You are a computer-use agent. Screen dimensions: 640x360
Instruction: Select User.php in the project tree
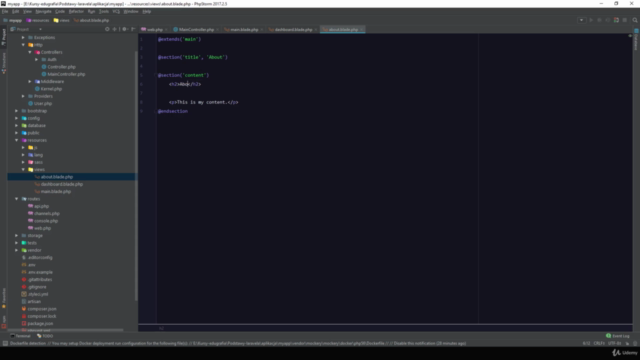click(x=40, y=104)
